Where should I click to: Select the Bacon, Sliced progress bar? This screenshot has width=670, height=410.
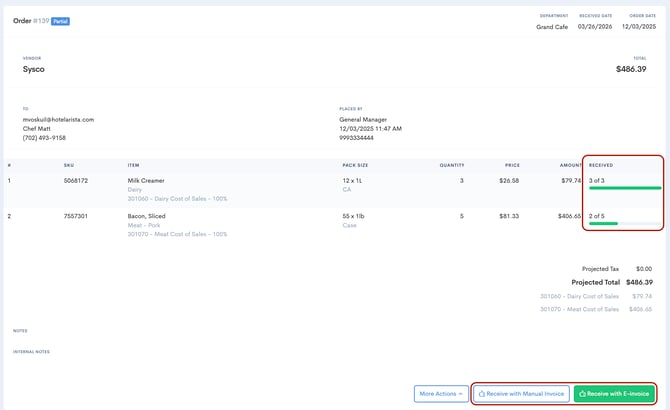(x=624, y=223)
